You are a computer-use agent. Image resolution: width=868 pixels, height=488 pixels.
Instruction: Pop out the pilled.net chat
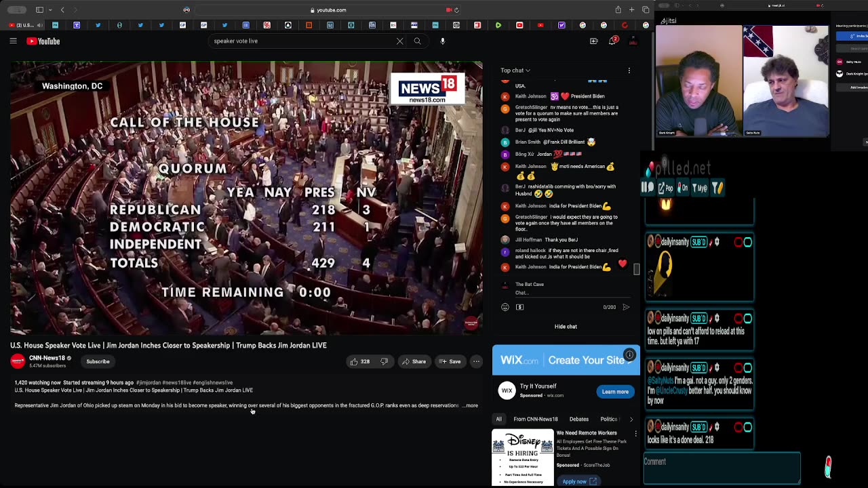pyautogui.click(x=665, y=188)
